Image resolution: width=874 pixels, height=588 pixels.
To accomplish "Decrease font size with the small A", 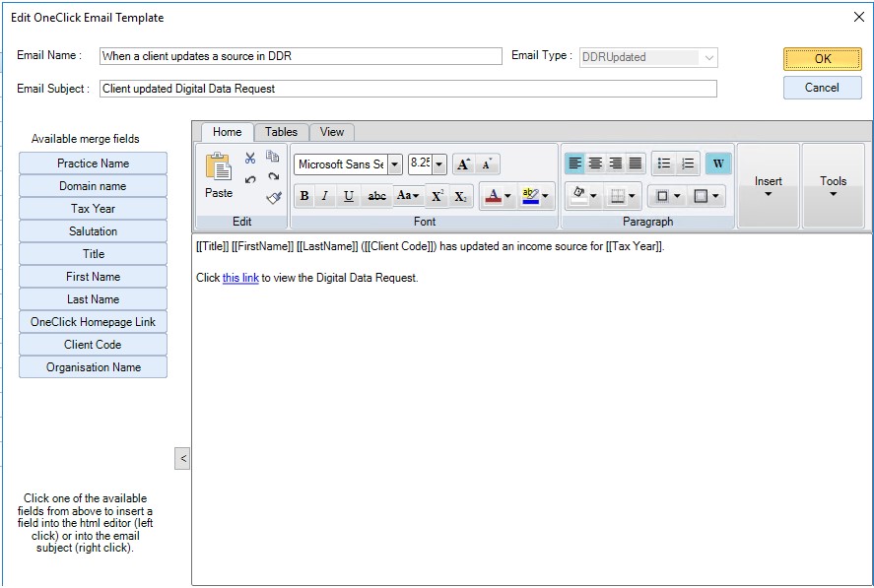I will point(487,164).
